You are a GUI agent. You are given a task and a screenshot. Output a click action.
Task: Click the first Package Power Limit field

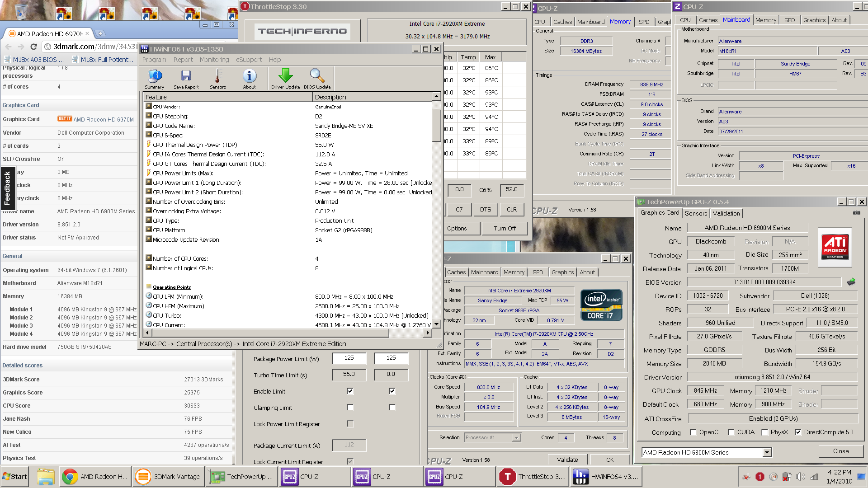[x=349, y=358]
